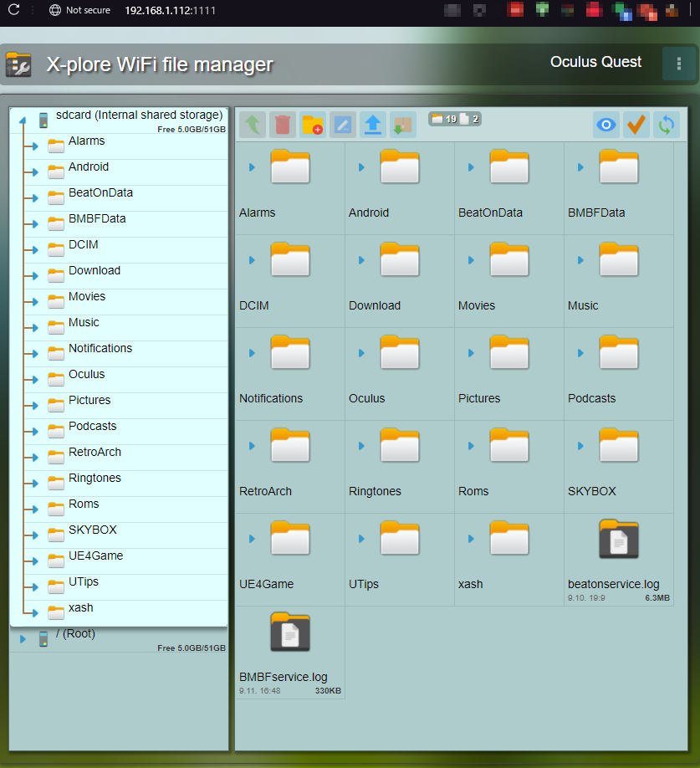
Task: Select Download in the tree
Action: (x=95, y=271)
